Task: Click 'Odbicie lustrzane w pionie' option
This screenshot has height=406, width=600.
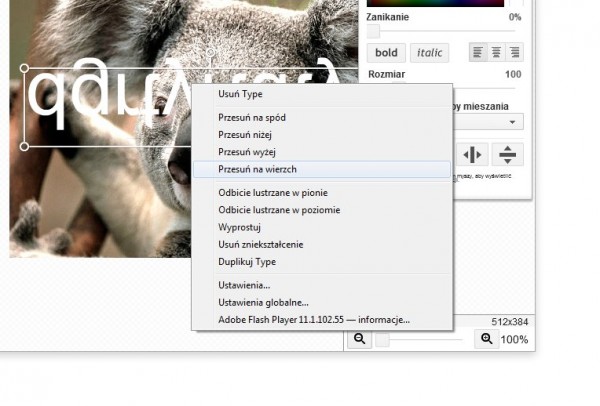Action: pyautogui.click(x=272, y=192)
